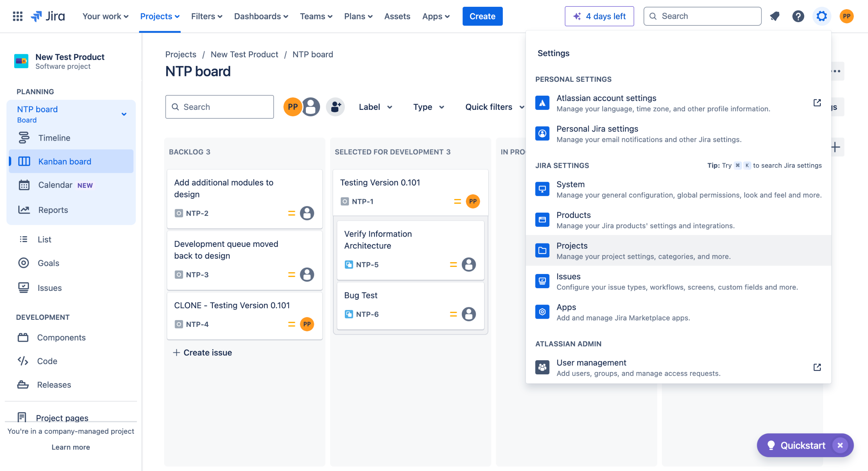Viewport: 868px width, 471px height.
Task: Expand the NTP board switcher chevron
Action: 124,114
